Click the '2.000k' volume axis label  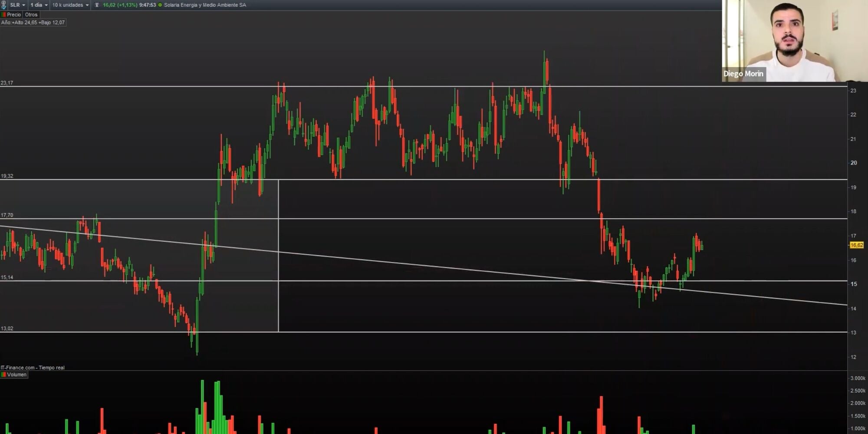click(x=858, y=403)
